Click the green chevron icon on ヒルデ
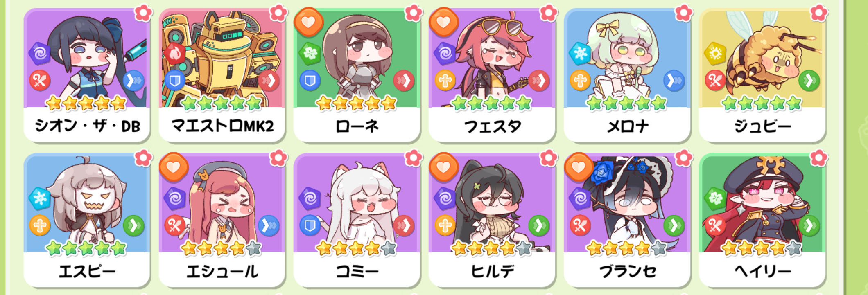Screen dimensions: 868x295 pyautogui.click(x=538, y=225)
